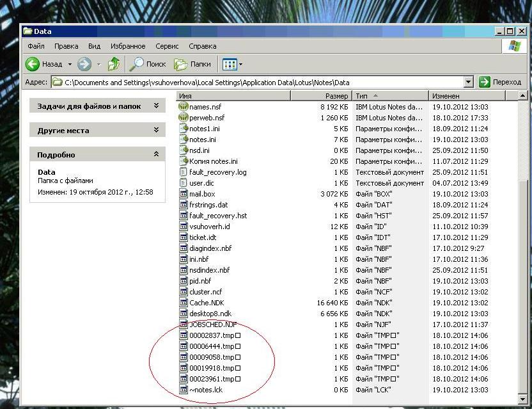
Task: Select the ini.nbf file name
Action: coord(199,259)
